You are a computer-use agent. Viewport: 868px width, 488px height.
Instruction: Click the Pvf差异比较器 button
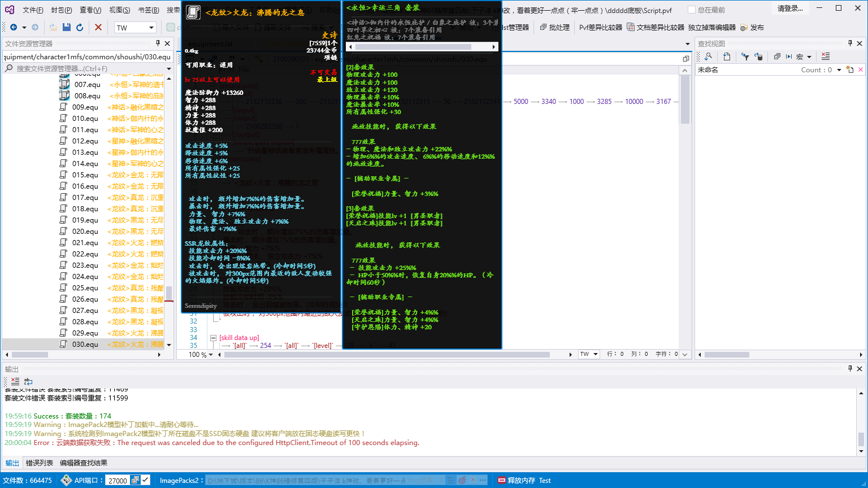coord(600,27)
